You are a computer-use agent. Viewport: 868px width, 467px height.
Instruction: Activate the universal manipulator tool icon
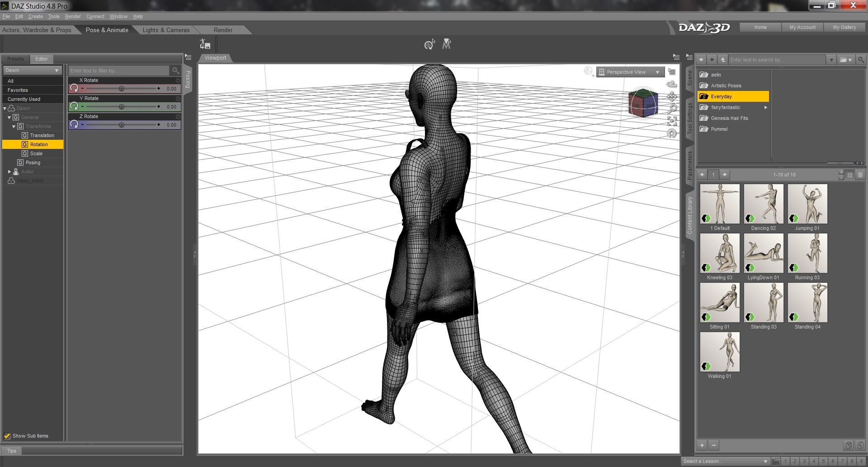tap(429, 44)
